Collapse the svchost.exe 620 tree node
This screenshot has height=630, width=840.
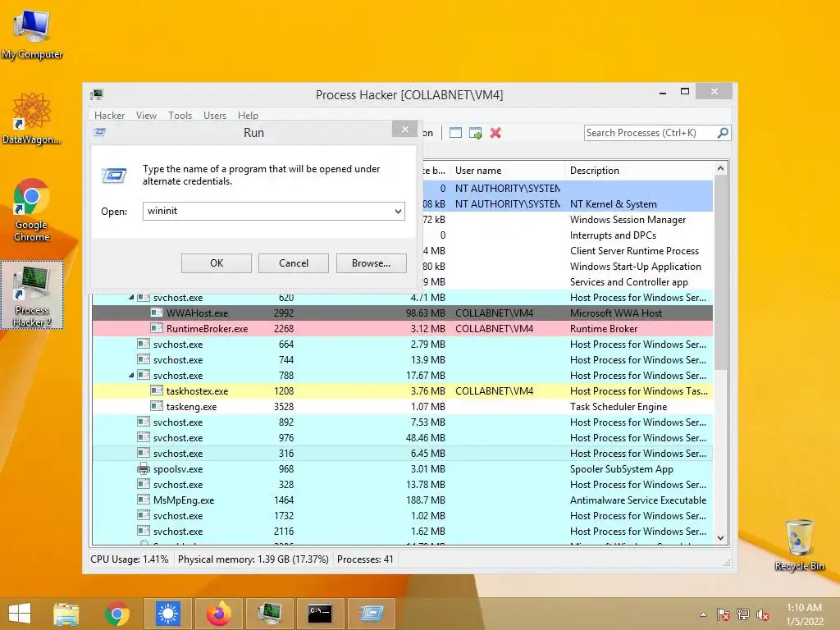(131, 297)
